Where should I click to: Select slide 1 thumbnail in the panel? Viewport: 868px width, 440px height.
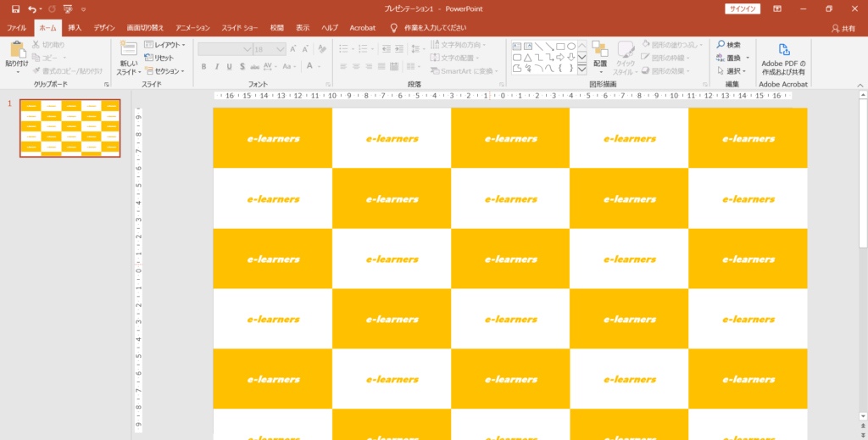point(70,128)
